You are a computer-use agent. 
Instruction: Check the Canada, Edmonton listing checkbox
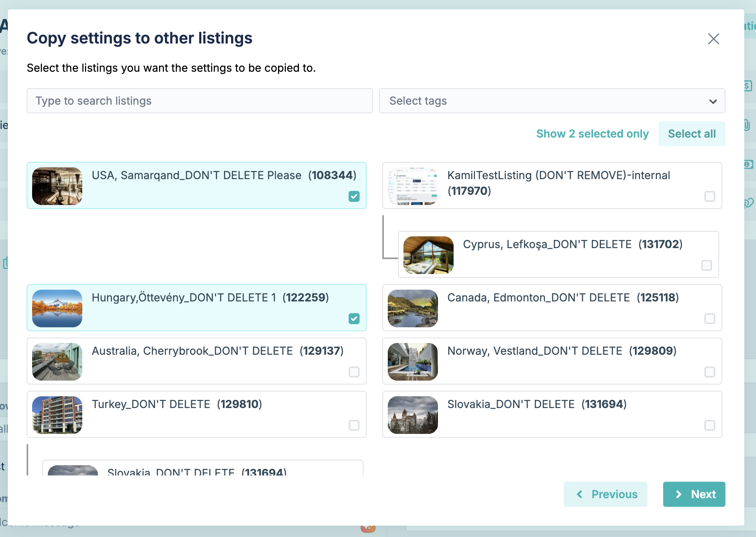[x=710, y=319]
